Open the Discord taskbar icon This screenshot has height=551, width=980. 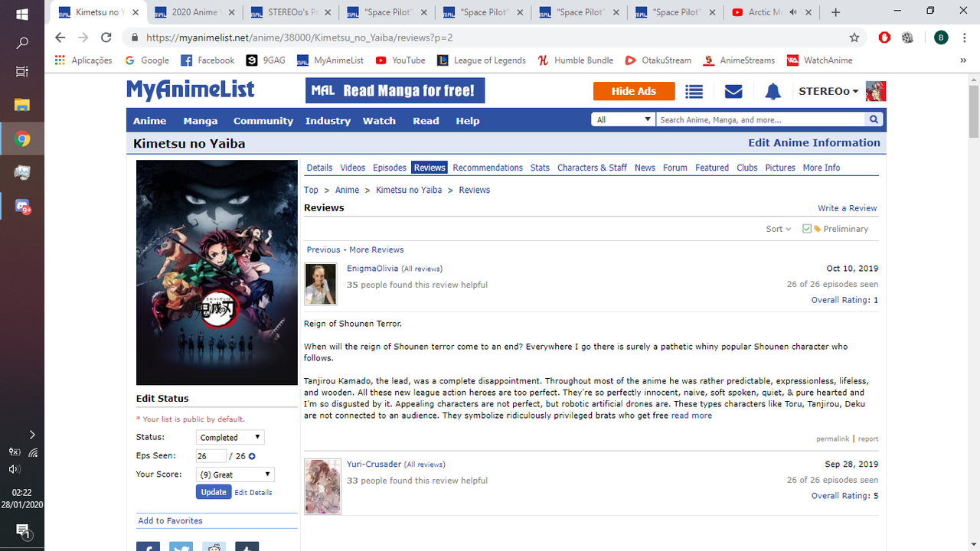(22, 207)
